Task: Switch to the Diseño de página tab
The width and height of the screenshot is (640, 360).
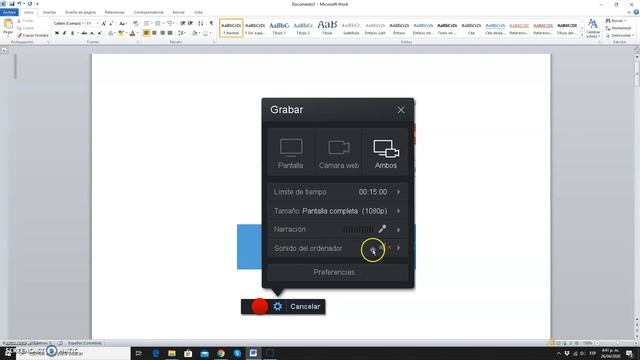Action: (x=80, y=12)
